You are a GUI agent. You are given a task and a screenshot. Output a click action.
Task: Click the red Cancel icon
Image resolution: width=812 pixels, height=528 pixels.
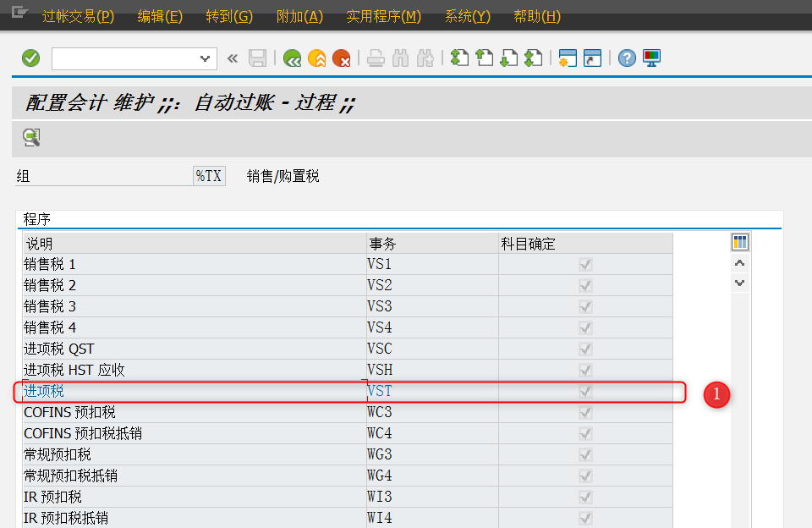click(x=342, y=58)
